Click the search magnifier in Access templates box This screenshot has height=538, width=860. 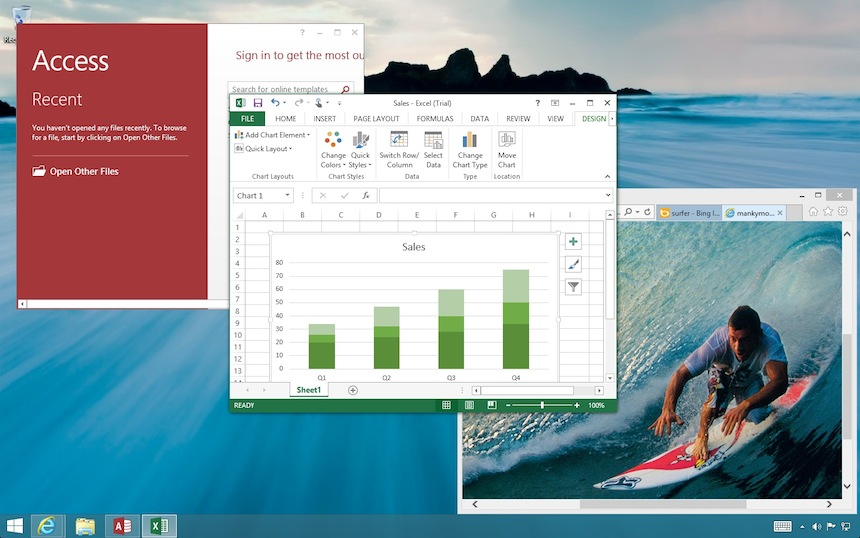pos(346,89)
